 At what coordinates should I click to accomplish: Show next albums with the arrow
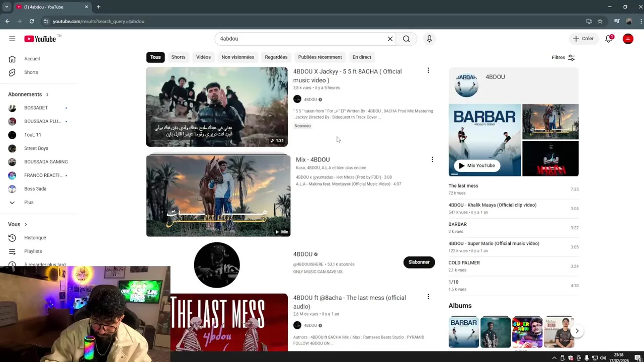tap(577, 331)
